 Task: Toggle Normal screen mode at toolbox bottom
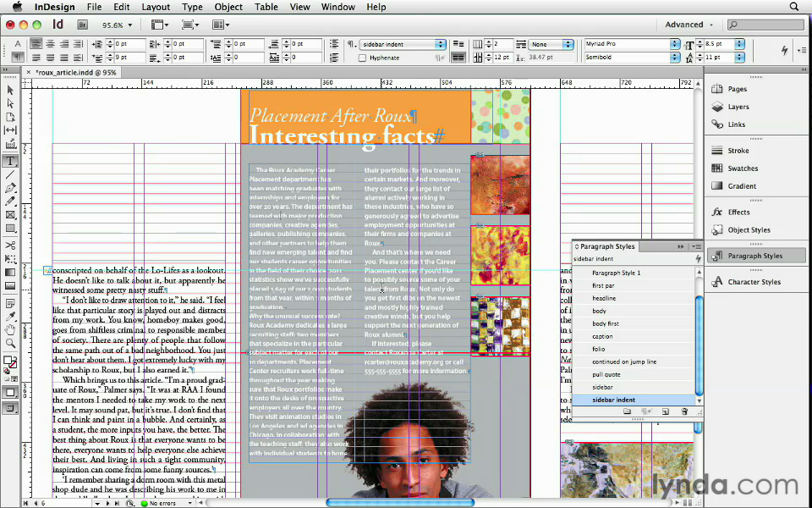click(x=10, y=393)
